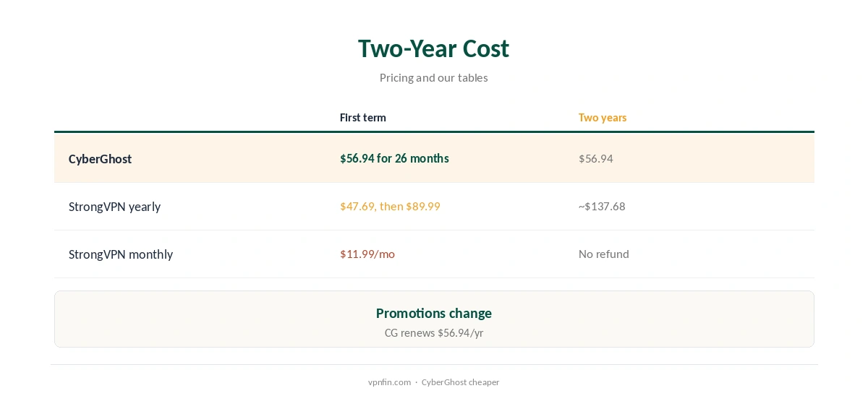Click the 'vpnfin.com' footer text
Image resolution: width=868 pixels, height=396 pixels.
click(x=389, y=382)
